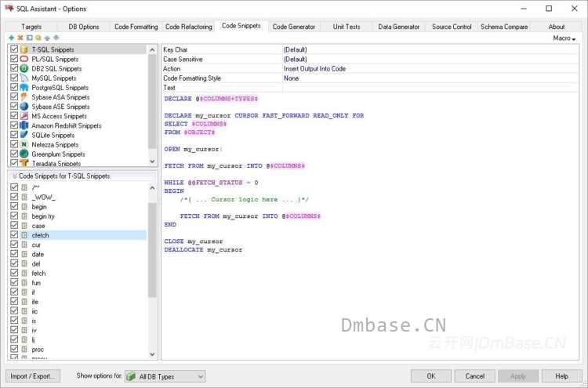Click the snippet groups list scroll-down arrow
This screenshot has height=388, width=588.
[x=152, y=161]
